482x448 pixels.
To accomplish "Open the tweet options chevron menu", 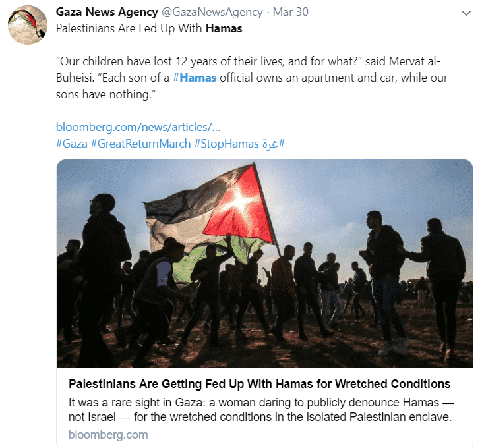I will [x=466, y=13].
